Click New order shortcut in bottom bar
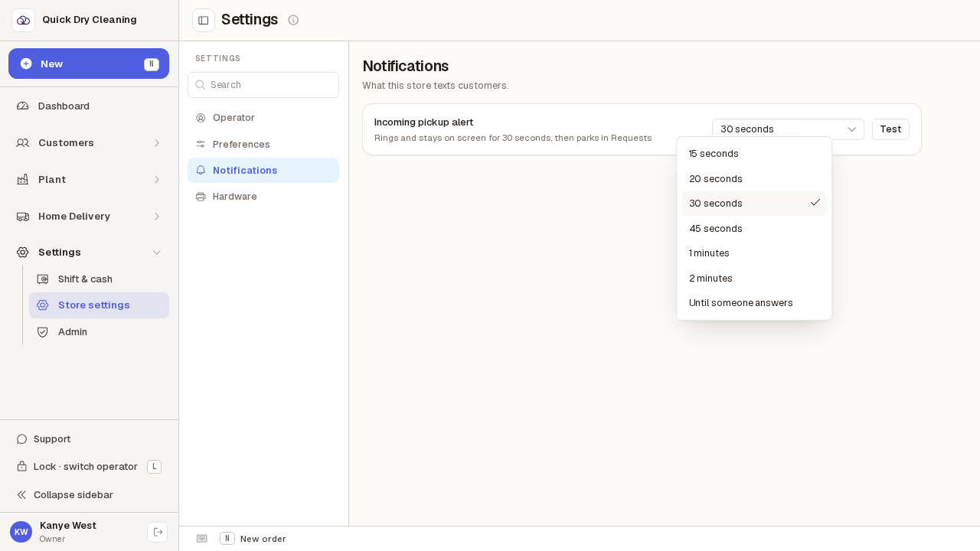 pos(253,539)
